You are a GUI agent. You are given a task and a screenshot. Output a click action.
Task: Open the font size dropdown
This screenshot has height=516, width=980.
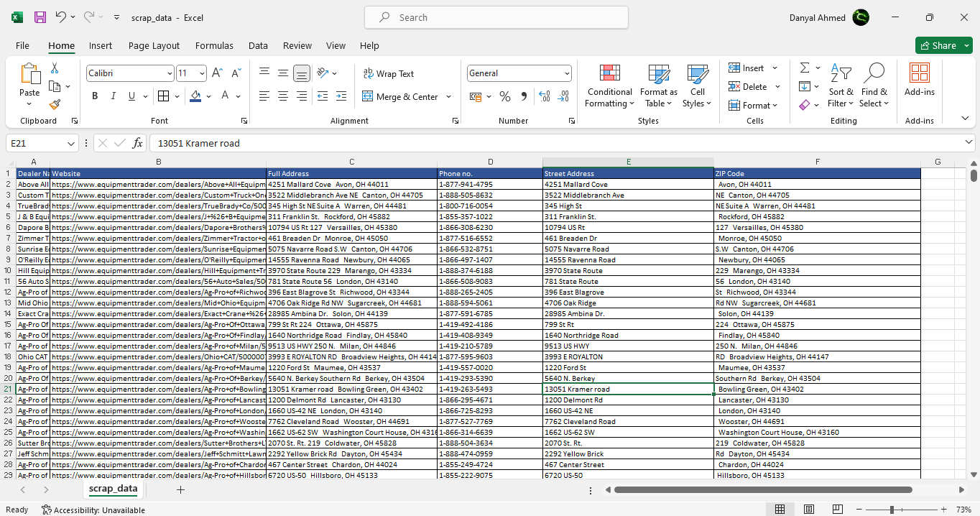pos(203,73)
